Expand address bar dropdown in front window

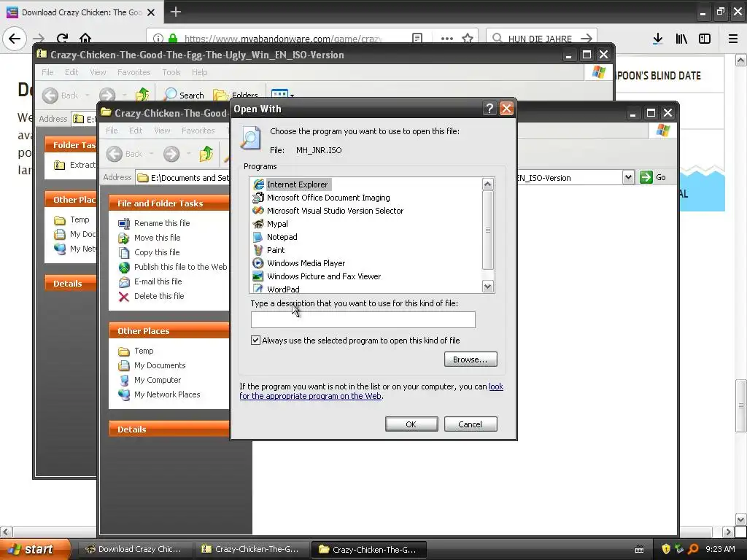(628, 178)
